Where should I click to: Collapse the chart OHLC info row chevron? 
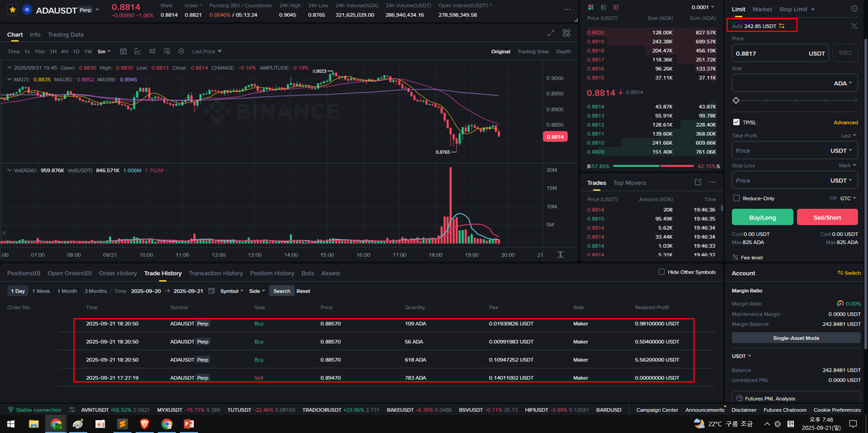click(x=8, y=68)
